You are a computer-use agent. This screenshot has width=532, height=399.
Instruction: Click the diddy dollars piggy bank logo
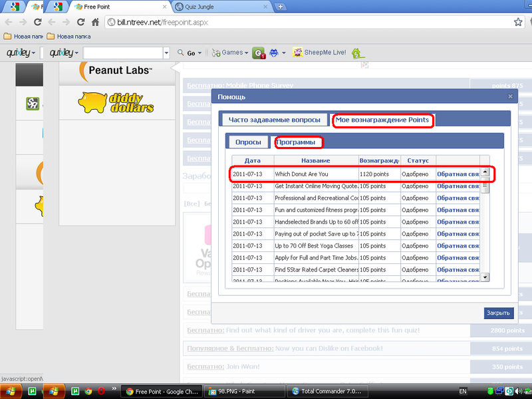tap(116, 102)
